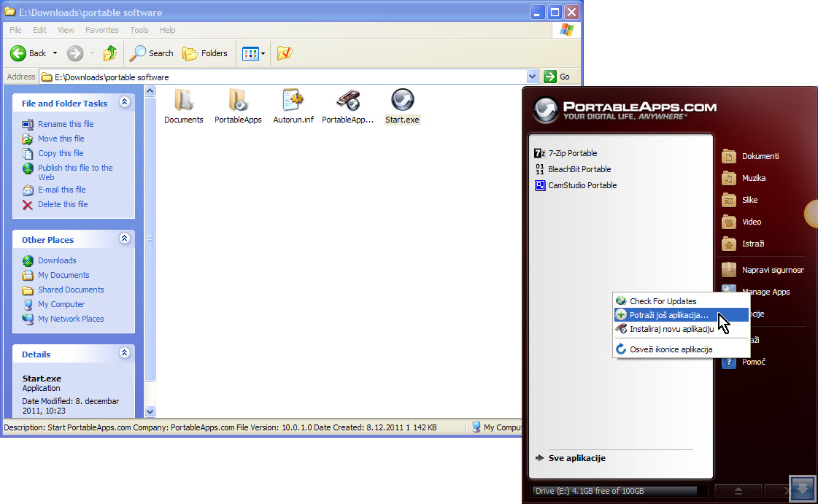Image resolution: width=818 pixels, height=504 pixels.
Task: Choose Osveži ikonice aplikacija
Action: [681, 349]
